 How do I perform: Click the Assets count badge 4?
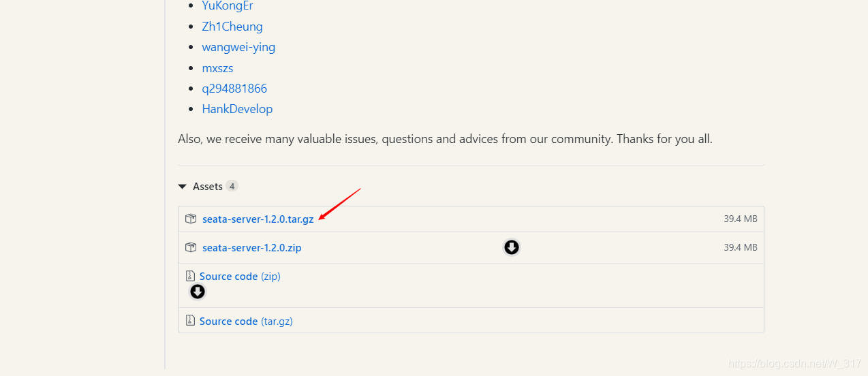tap(232, 186)
